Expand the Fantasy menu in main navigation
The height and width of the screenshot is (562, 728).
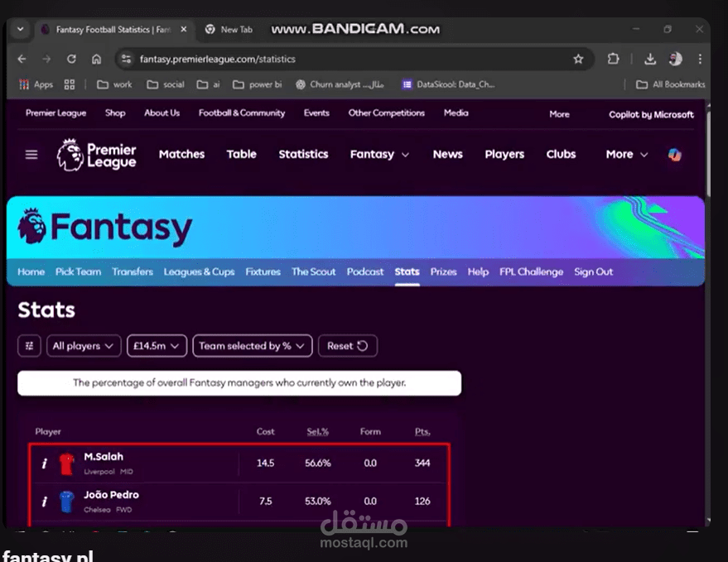click(379, 154)
